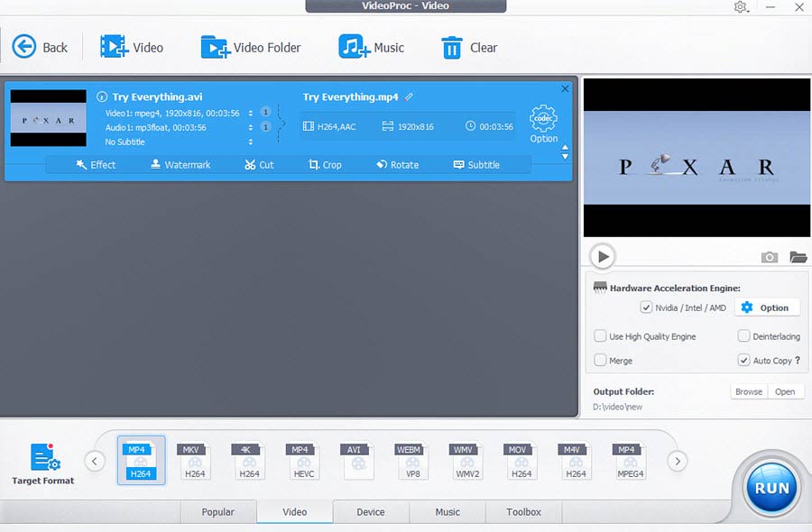
Task: Open hardware acceleration Option button
Action: [766, 307]
